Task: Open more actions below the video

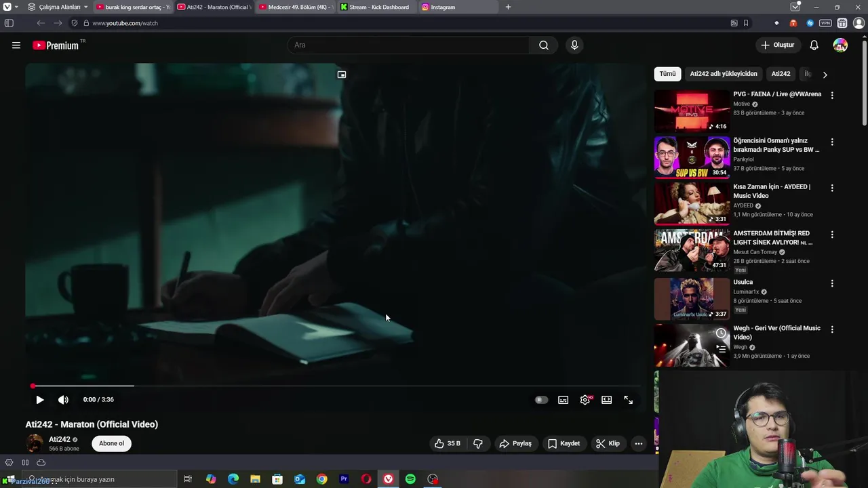Action: point(638,443)
